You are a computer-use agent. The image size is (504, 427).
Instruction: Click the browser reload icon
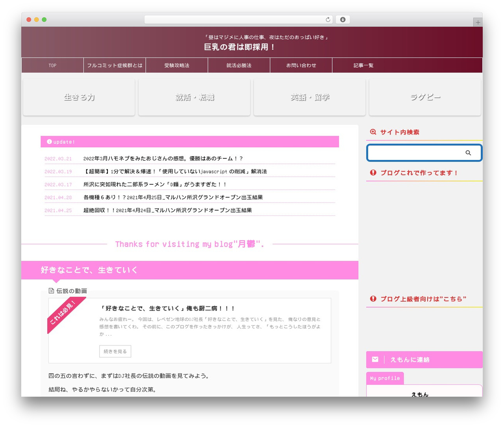pyautogui.click(x=328, y=20)
